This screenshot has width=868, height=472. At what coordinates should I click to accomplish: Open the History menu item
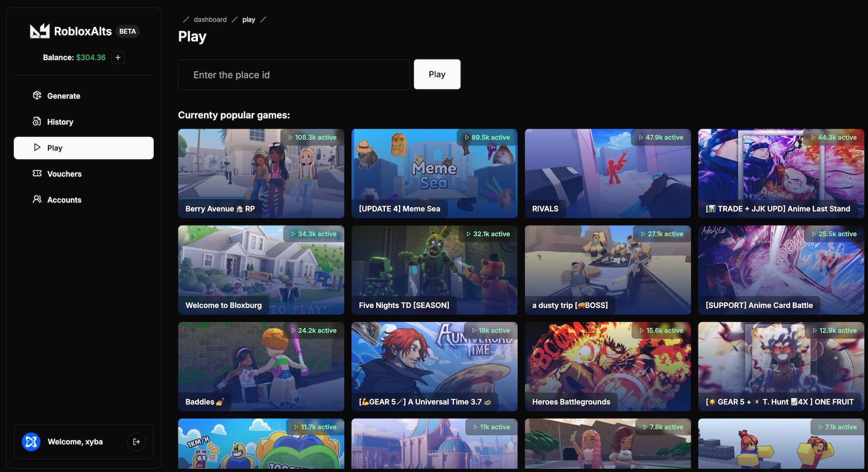tap(84, 122)
